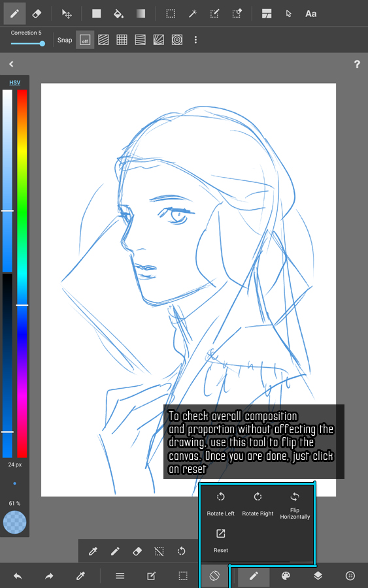Switch the color mode via HSV link
This screenshot has height=588, width=368.
tap(14, 82)
